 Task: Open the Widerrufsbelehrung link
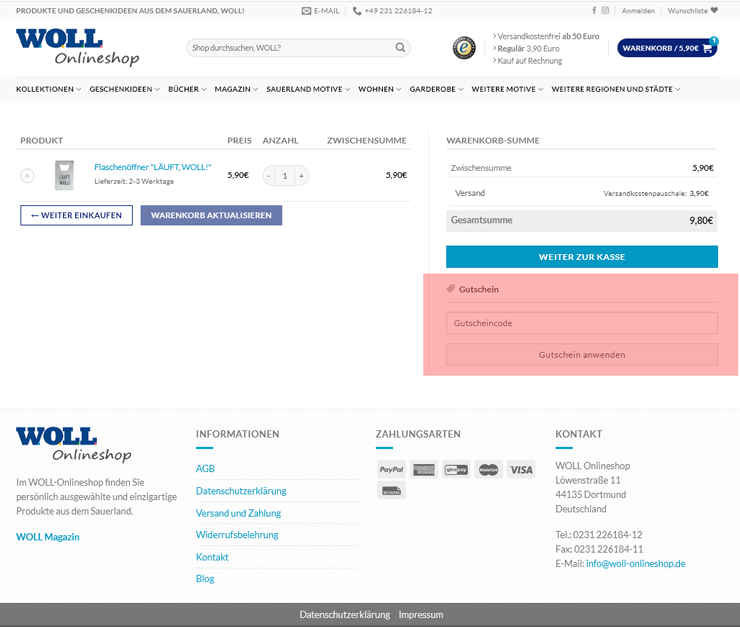click(237, 535)
